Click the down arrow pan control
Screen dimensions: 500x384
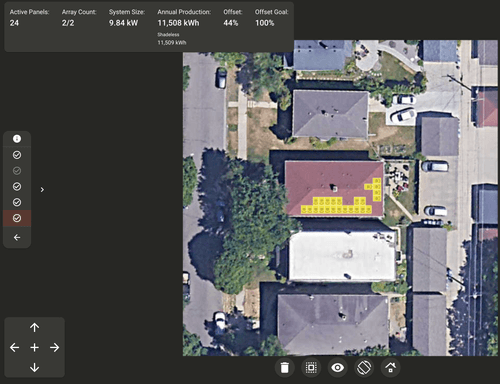34,368
